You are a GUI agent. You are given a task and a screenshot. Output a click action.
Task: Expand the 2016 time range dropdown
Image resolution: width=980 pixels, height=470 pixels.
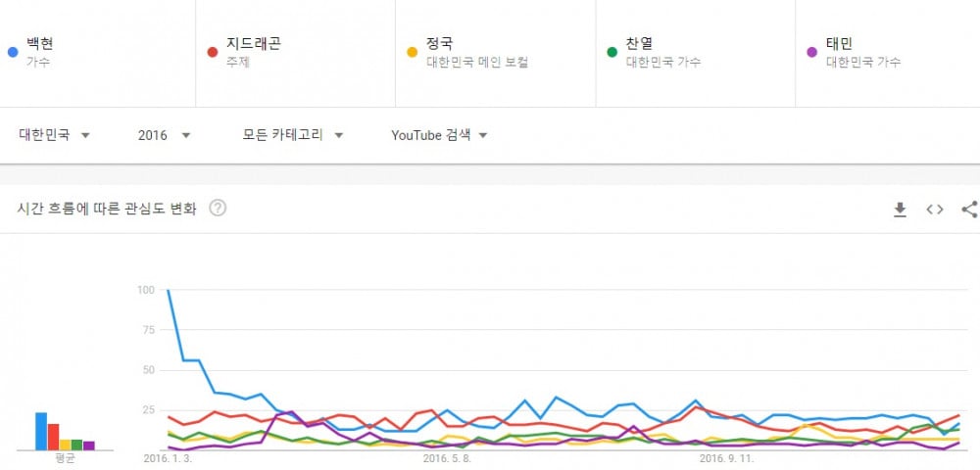(x=164, y=135)
